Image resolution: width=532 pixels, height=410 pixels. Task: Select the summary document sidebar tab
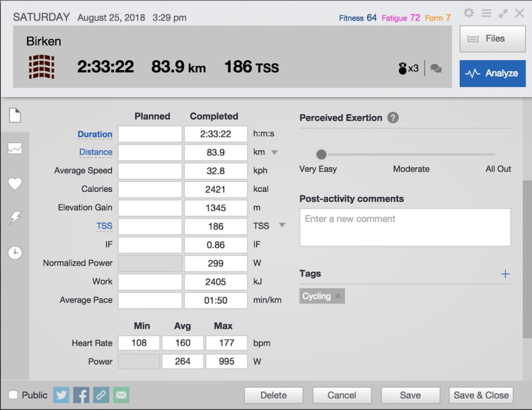[15, 115]
